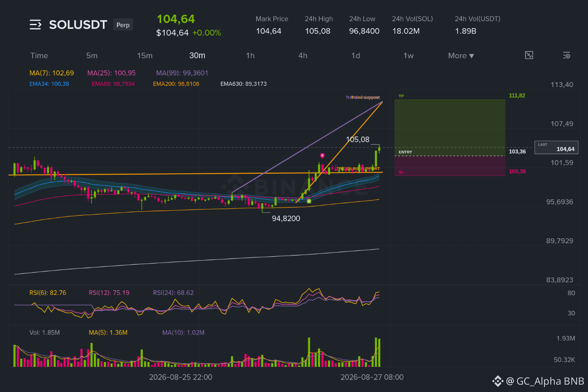
Task: Click the EMA200: 96,8106 label
Action: pos(176,84)
